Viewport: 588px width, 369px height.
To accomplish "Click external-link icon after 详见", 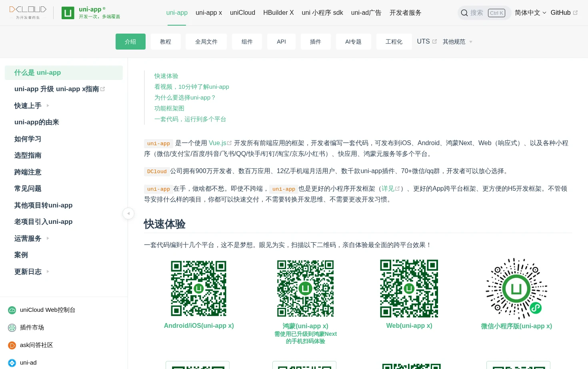I will point(397,188).
